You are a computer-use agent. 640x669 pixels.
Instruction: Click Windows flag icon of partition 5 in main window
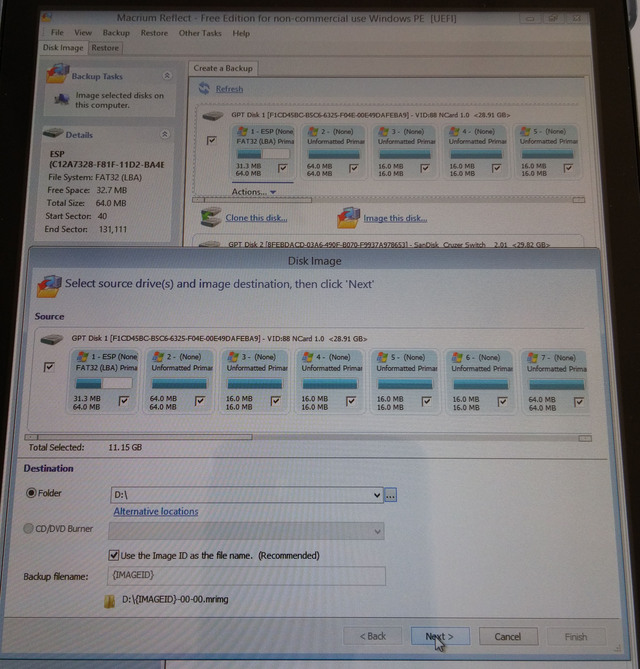(x=526, y=131)
